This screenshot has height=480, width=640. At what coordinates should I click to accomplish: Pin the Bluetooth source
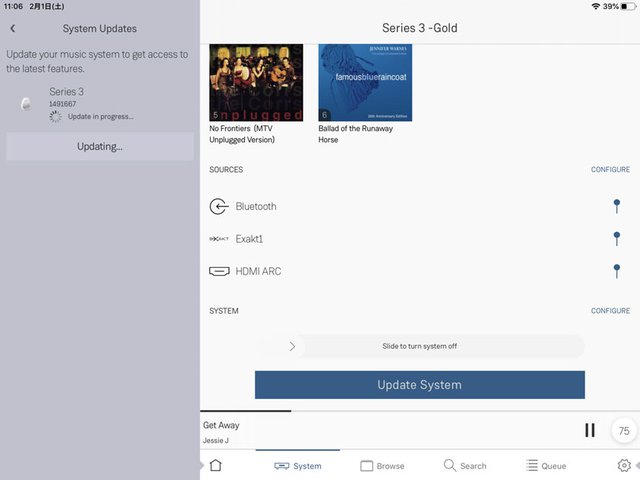click(617, 206)
